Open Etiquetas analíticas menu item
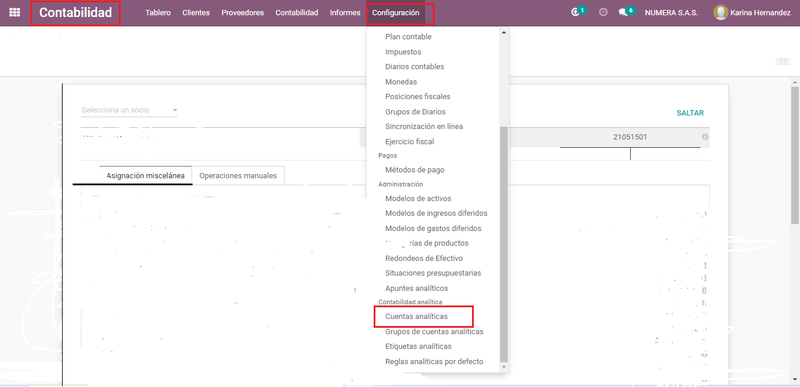The height and width of the screenshot is (387, 800). point(418,346)
